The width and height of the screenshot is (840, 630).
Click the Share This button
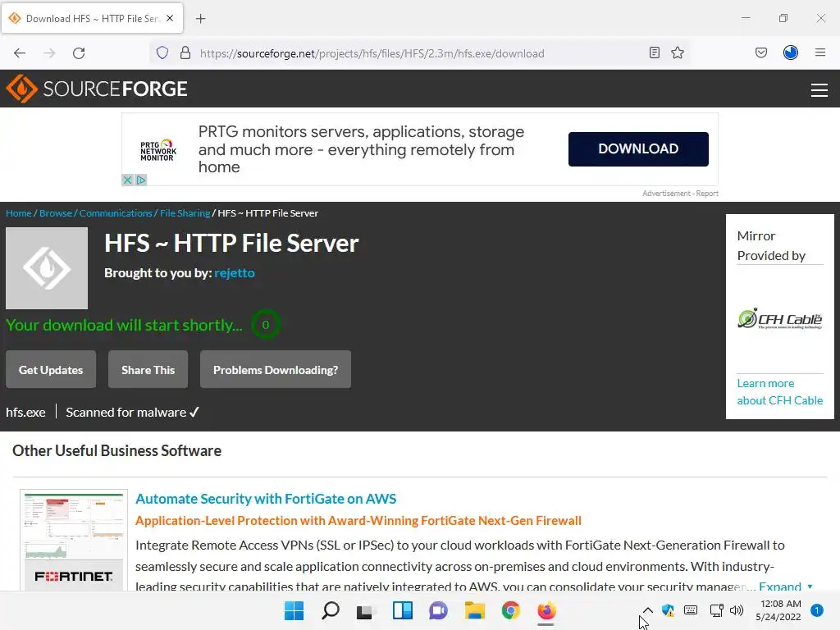[148, 370]
